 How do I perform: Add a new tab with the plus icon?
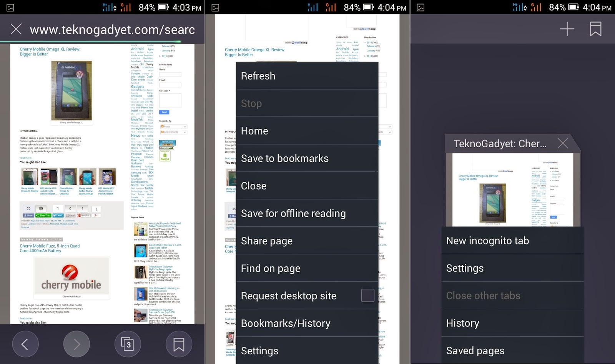(x=567, y=29)
